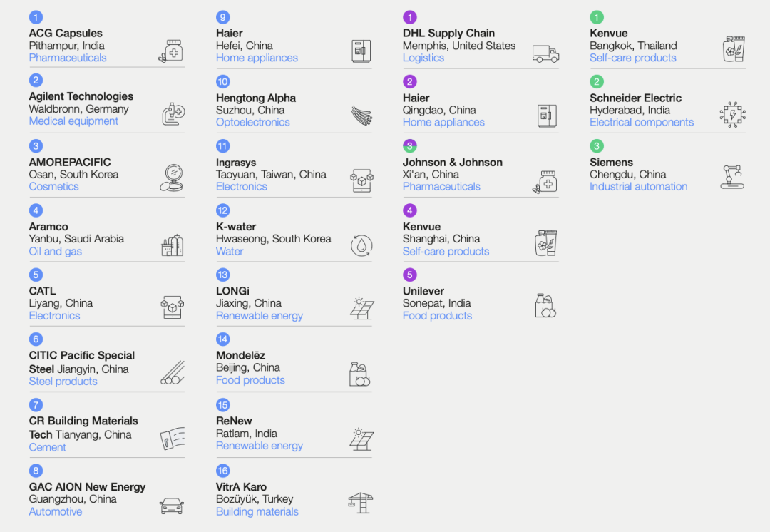Click the car icon next to GAC AION

[171, 506]
